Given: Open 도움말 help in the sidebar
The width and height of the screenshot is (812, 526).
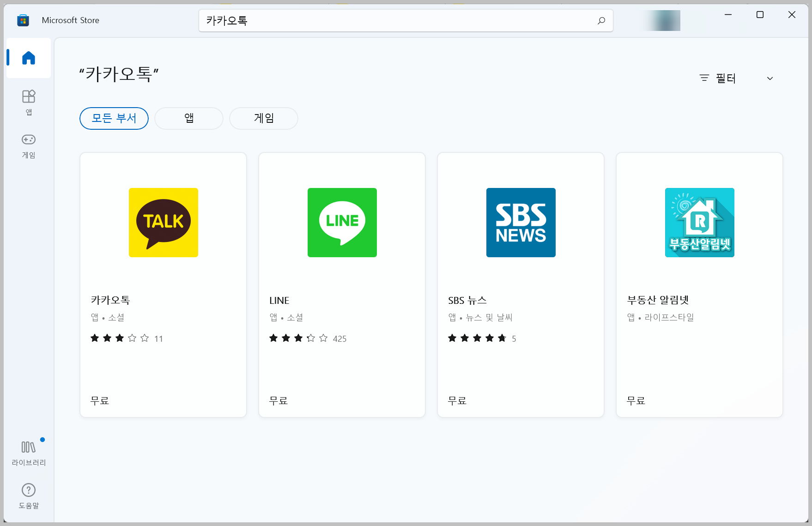Looking at the screenshot, I should tap(29, 496).
